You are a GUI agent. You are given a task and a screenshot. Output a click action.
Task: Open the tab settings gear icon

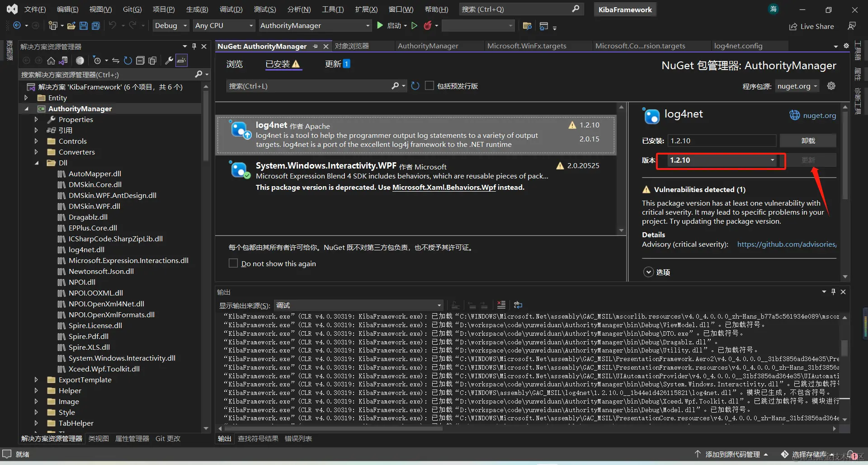tap(846, 46)
